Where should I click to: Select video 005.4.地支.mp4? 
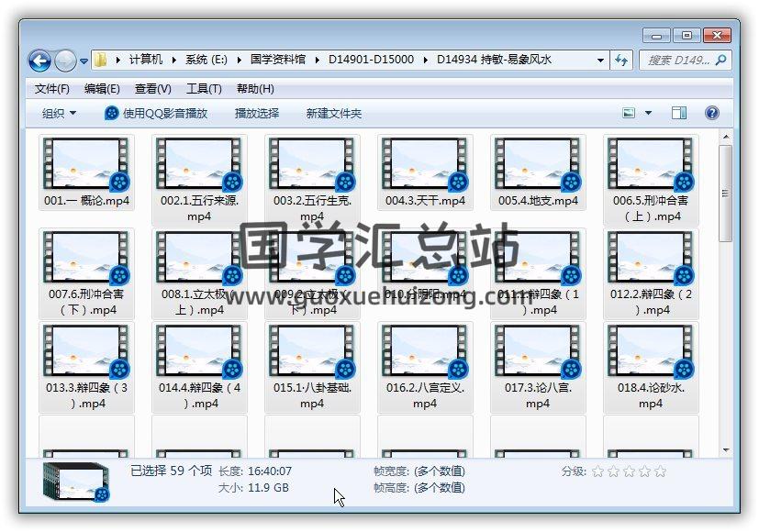(538, 172)
